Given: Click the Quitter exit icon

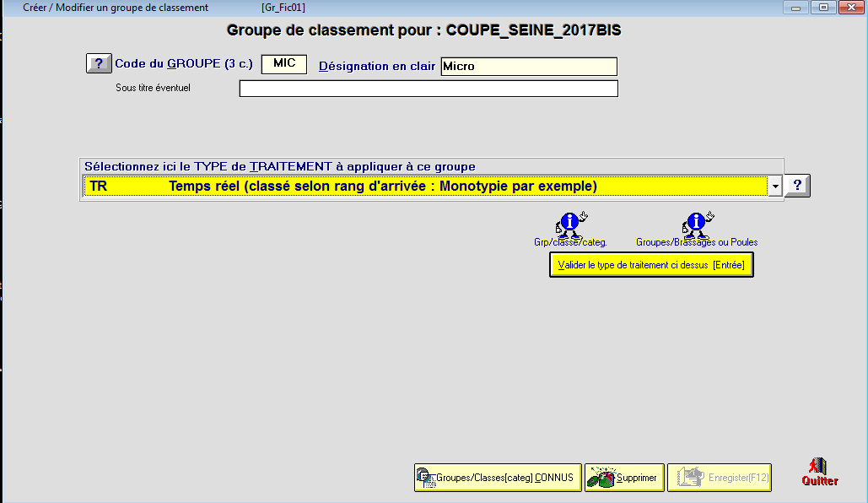Looking at the screenshot, I should pyautogui.click(x=820, y=472).
